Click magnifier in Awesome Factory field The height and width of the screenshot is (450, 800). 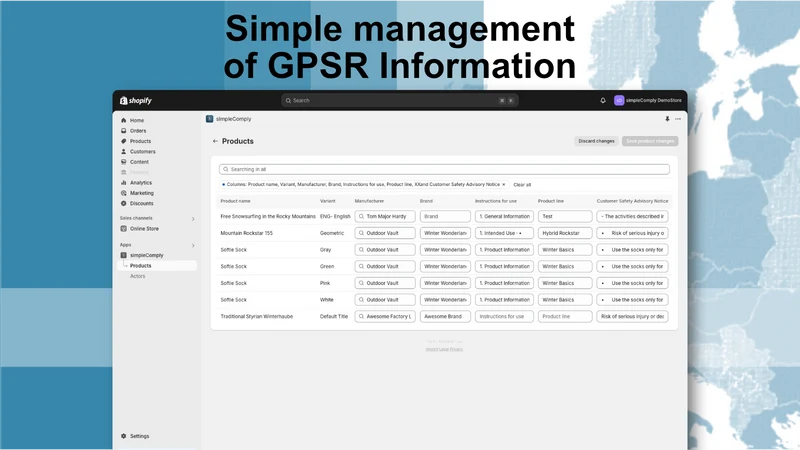(361, 316)
